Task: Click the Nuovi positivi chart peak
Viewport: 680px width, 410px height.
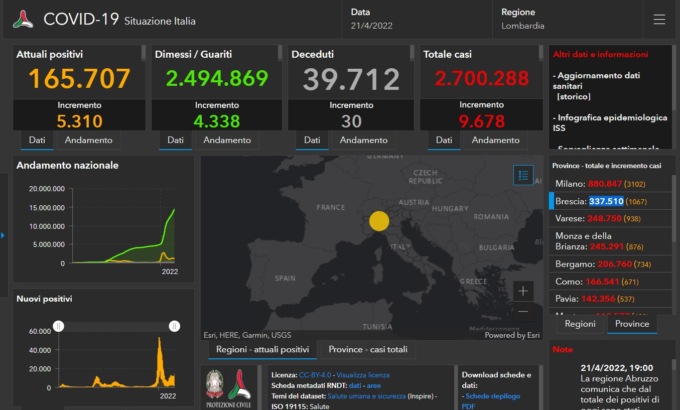Action: [160, 339]
